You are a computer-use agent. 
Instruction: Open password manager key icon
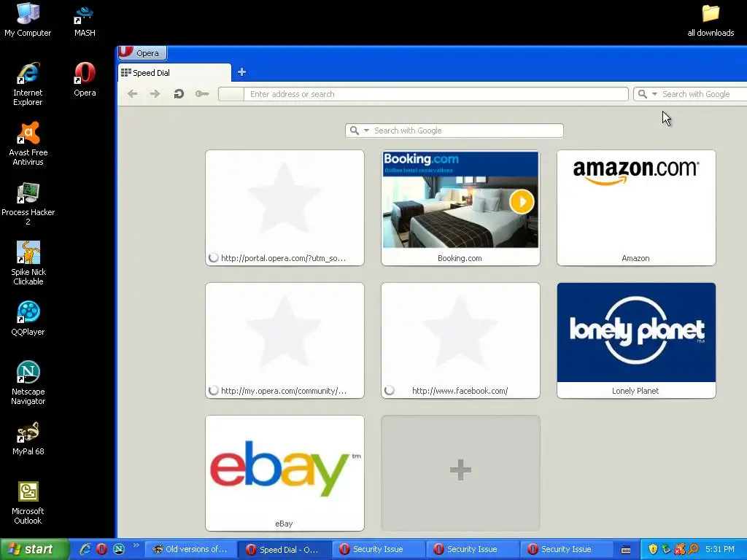click(202, 94)
